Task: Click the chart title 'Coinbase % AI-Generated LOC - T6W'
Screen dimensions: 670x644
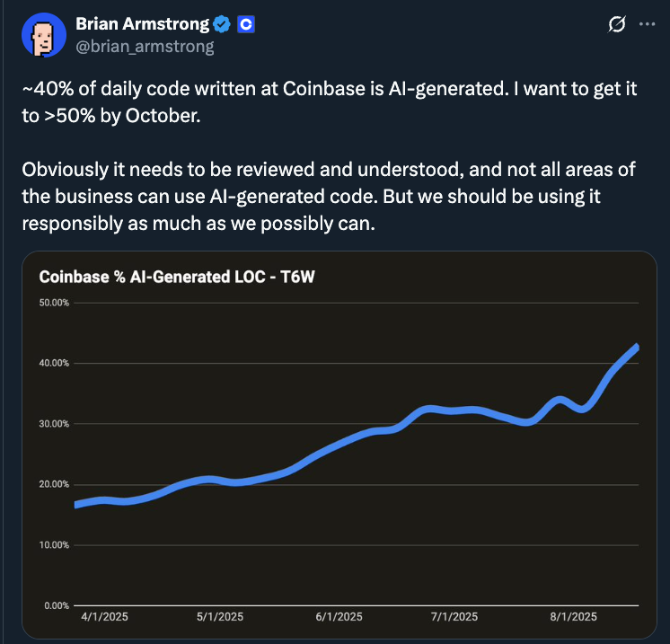Action: point(178,277)
